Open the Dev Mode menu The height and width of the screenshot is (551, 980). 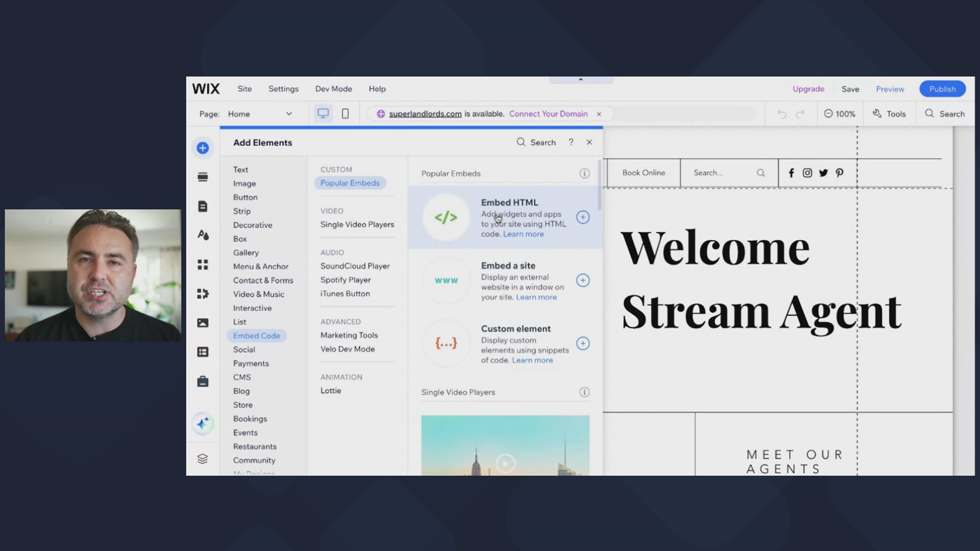(334, 89)
